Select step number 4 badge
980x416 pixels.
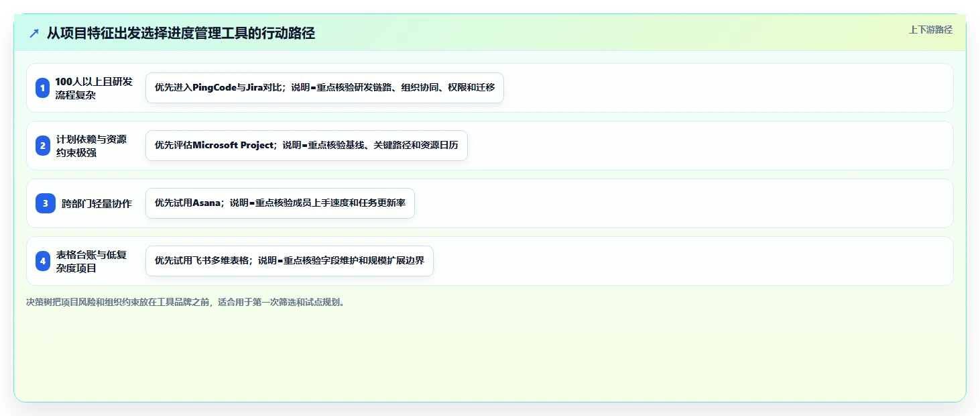(x=43, y=261)
